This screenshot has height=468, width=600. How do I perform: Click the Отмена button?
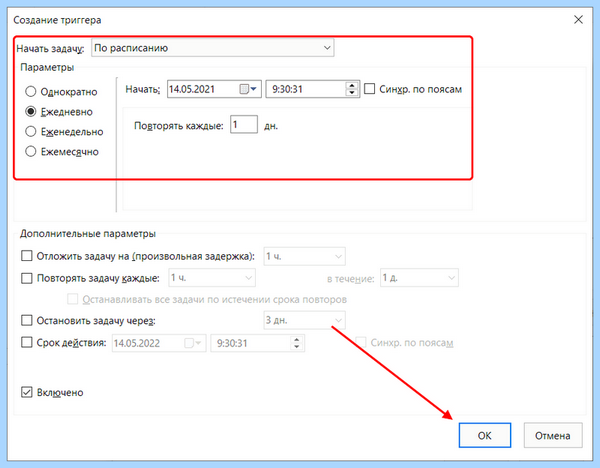[x=553, y=435]
